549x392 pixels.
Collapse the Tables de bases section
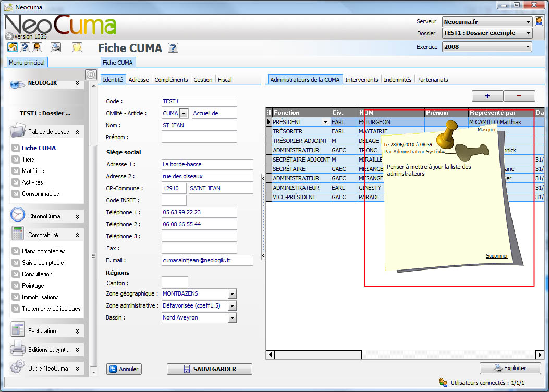(77, 132)
